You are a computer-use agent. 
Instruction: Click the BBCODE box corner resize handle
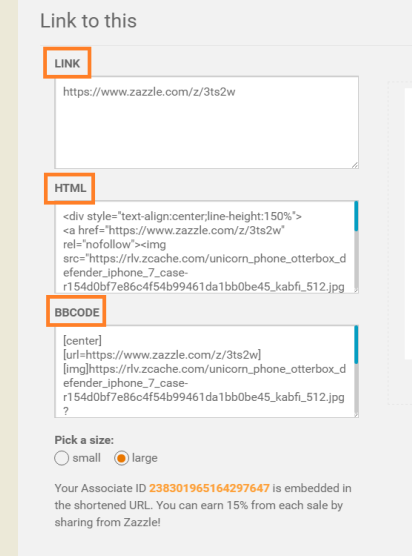click(x=356, y=415)
